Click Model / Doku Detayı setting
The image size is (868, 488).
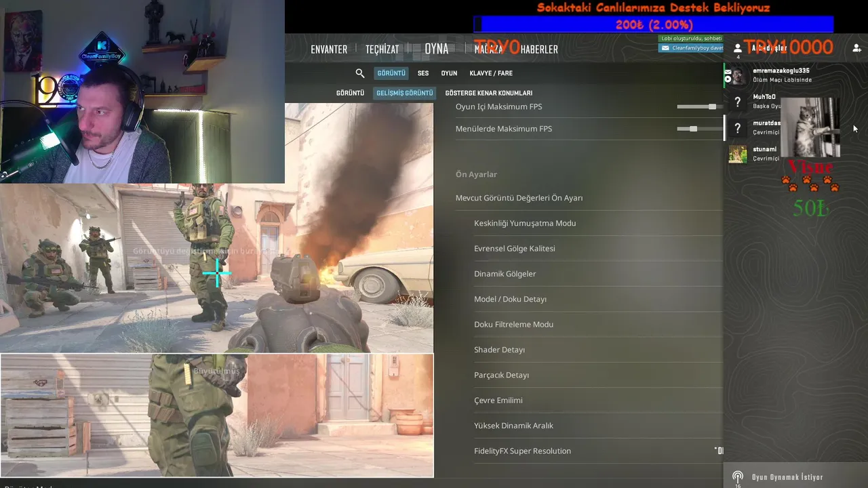(x=598, y=299)
